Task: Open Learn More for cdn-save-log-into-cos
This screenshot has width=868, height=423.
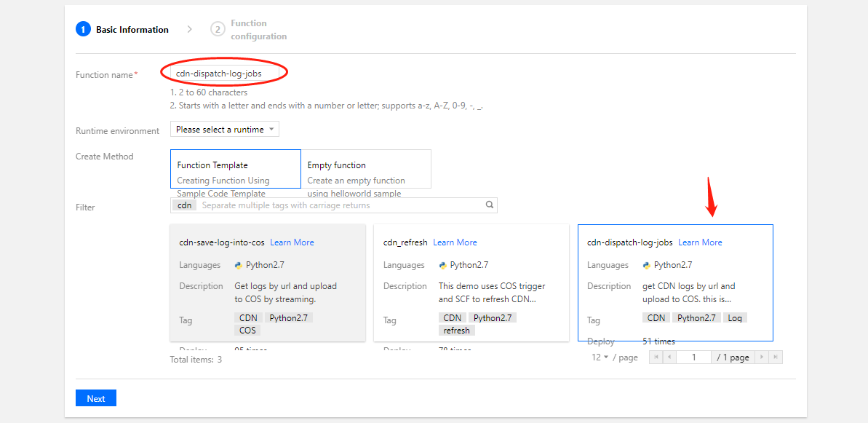Action: click(292, 242)
